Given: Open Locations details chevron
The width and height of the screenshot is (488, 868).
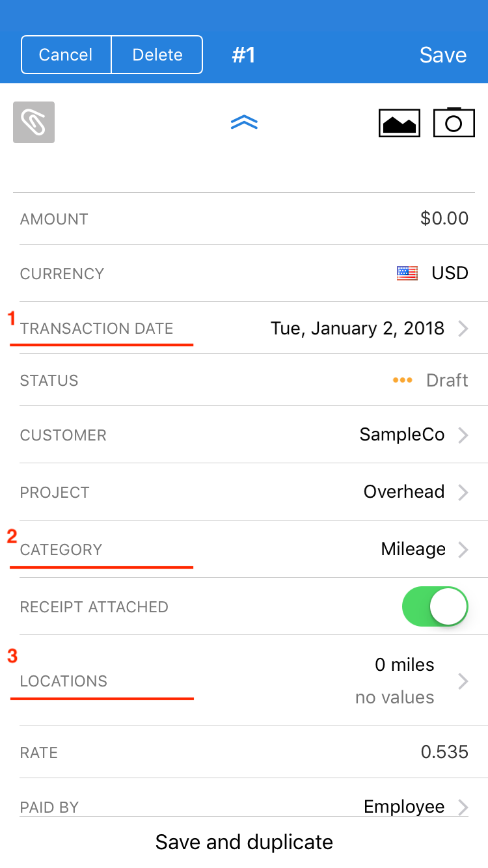Looking at the screenshot, I should coord(463,681).
